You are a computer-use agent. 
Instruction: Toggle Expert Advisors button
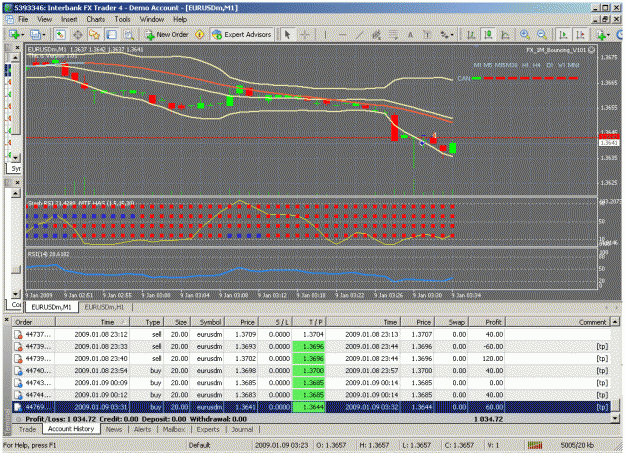tap(242, 35)
